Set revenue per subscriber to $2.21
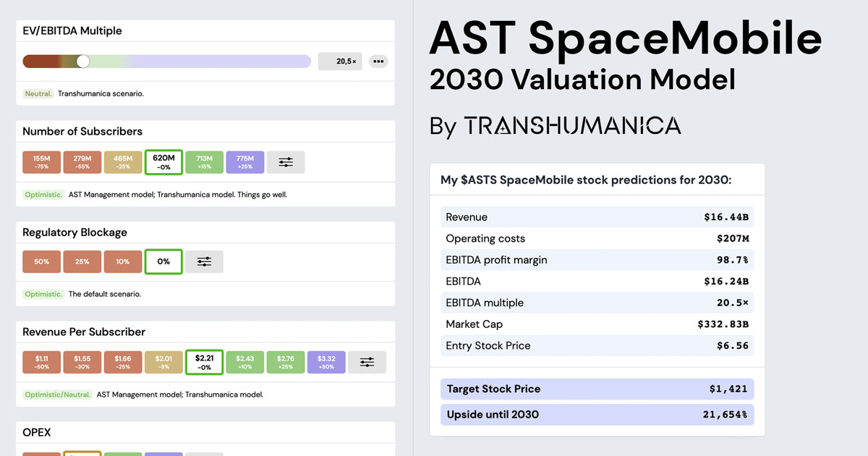Image resolution: width=868 pixels, height=456 pixels. point(204,362)
